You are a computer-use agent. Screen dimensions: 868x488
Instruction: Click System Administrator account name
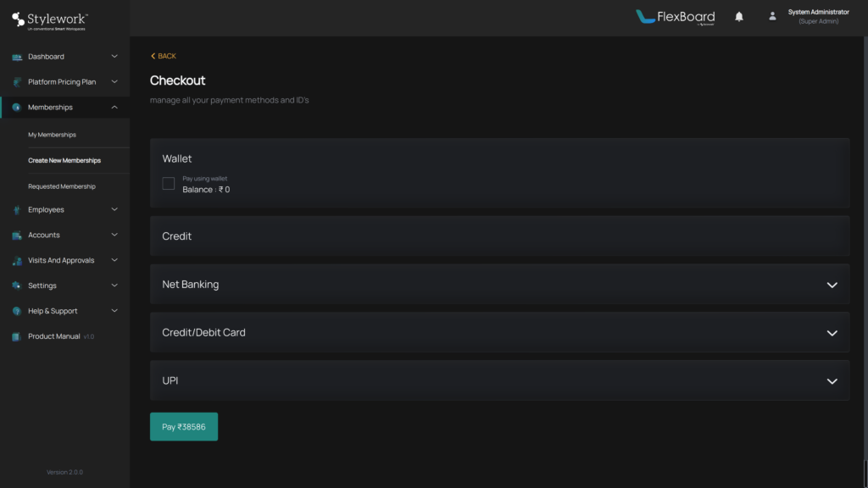(818, 12)
